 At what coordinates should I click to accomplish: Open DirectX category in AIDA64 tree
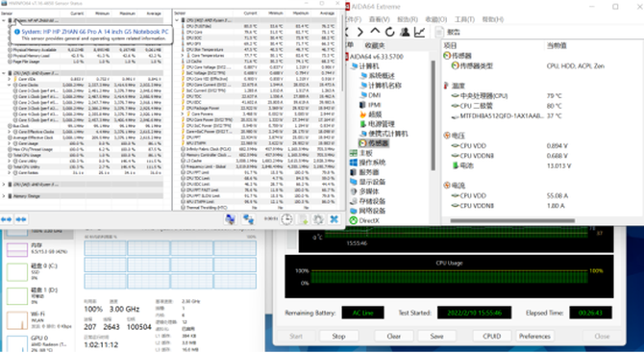364,220
